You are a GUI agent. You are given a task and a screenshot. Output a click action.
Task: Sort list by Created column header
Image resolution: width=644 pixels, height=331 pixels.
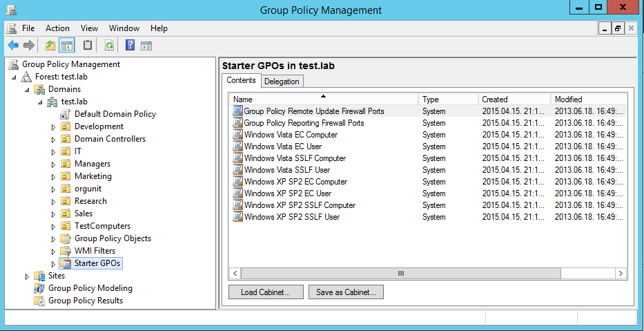tap(515, 99)
